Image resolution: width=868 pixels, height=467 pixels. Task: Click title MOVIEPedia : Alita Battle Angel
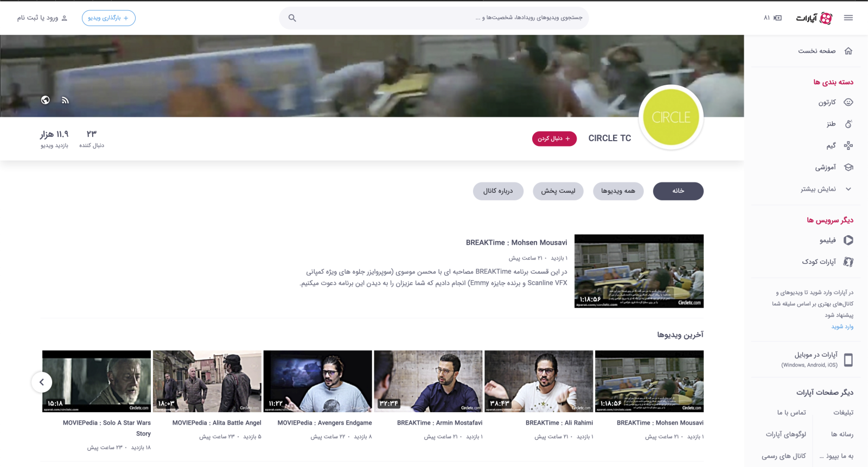click(x=217, y=423)
